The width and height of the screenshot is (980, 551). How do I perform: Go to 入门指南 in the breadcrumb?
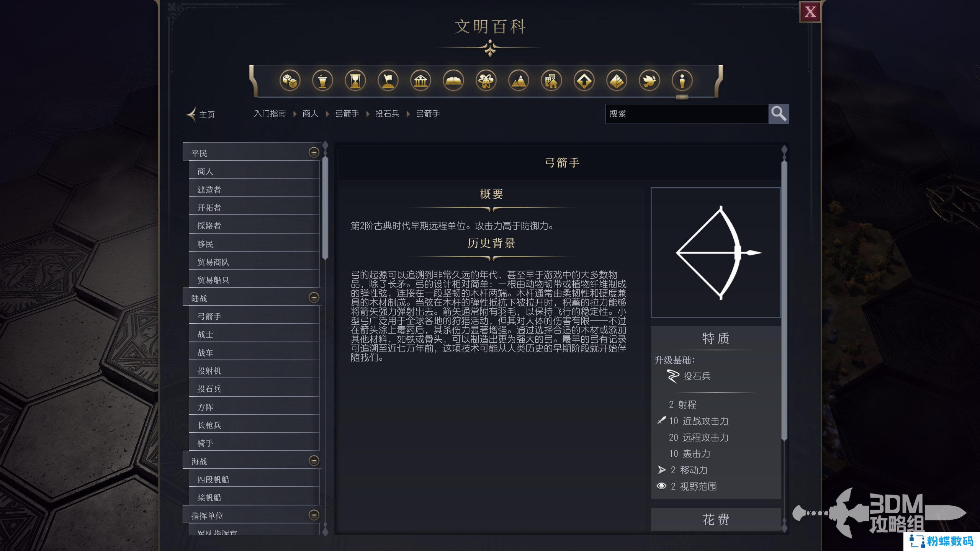(x=270, y=114)
